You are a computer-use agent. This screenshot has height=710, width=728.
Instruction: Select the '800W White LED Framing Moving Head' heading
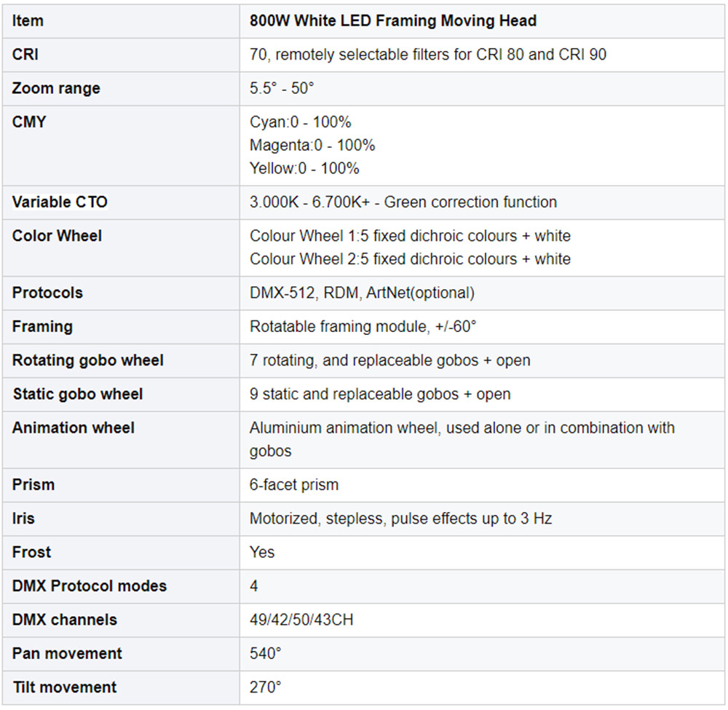coord(393,21)
